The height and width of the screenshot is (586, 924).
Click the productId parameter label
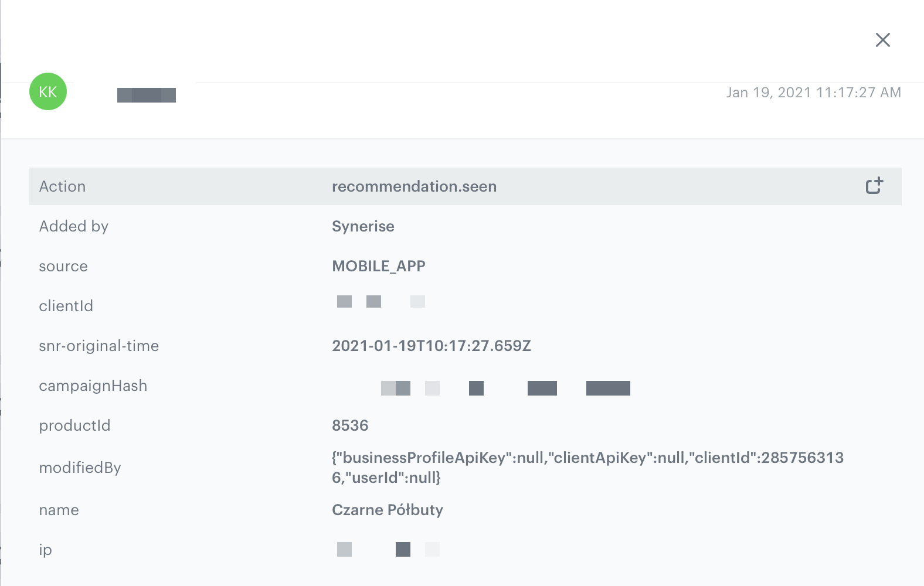coord(74,425)
